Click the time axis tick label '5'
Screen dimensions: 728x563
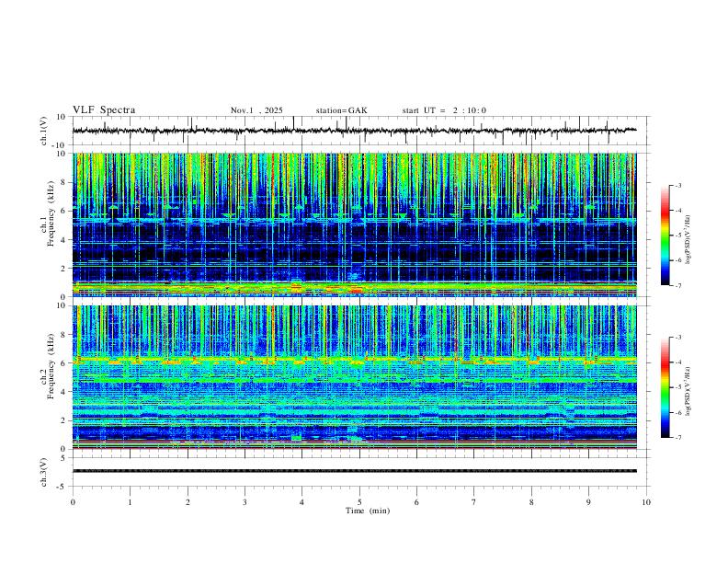pyautogui.click(x=359, y=502)
